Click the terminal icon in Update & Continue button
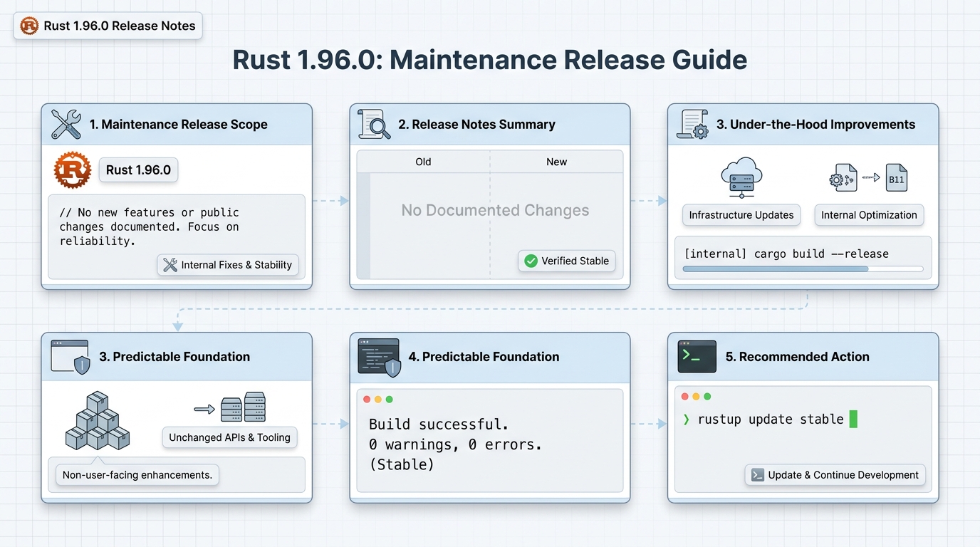Viewport: 980px width, 547px height. click(758, 475)
